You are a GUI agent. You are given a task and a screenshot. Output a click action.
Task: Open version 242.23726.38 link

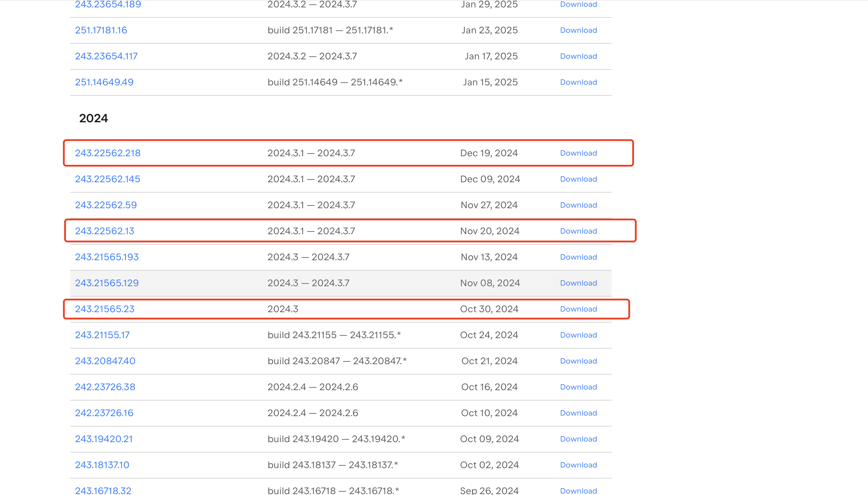tap(105, 387)
